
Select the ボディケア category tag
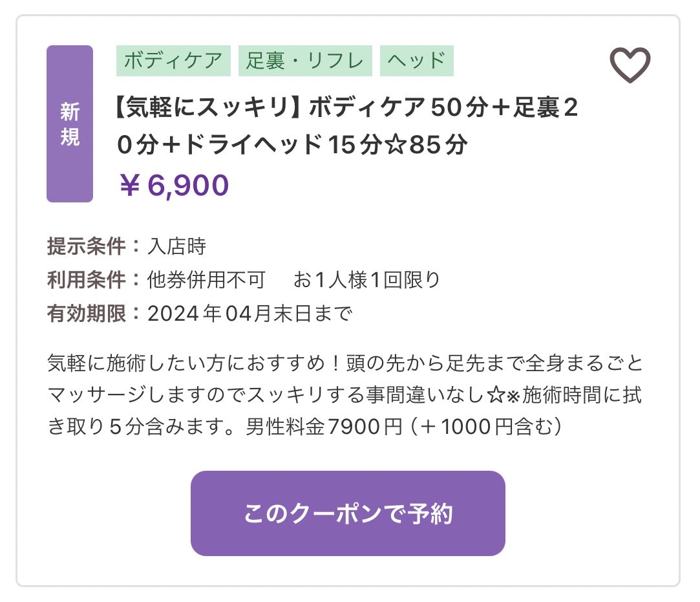pos(173,60)
